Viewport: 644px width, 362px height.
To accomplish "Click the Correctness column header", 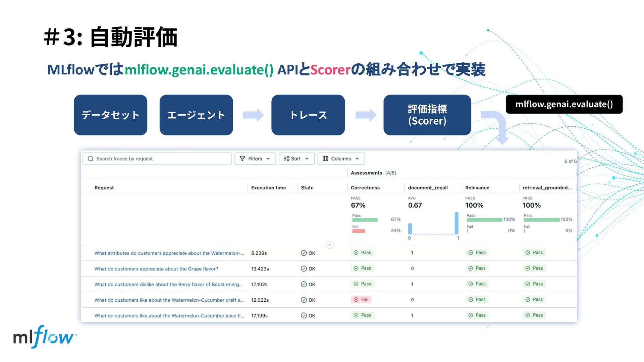I will click(365, 188).
